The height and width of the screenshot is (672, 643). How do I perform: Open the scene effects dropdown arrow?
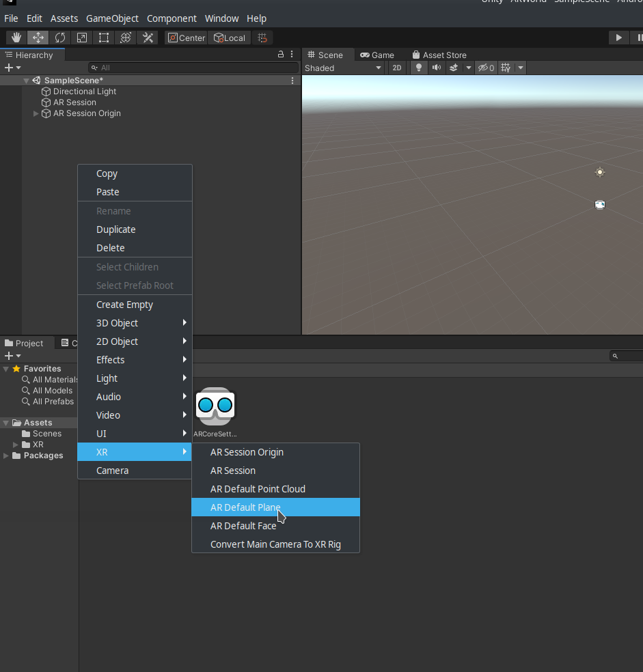pyautogui.click(x=469, y=68)
